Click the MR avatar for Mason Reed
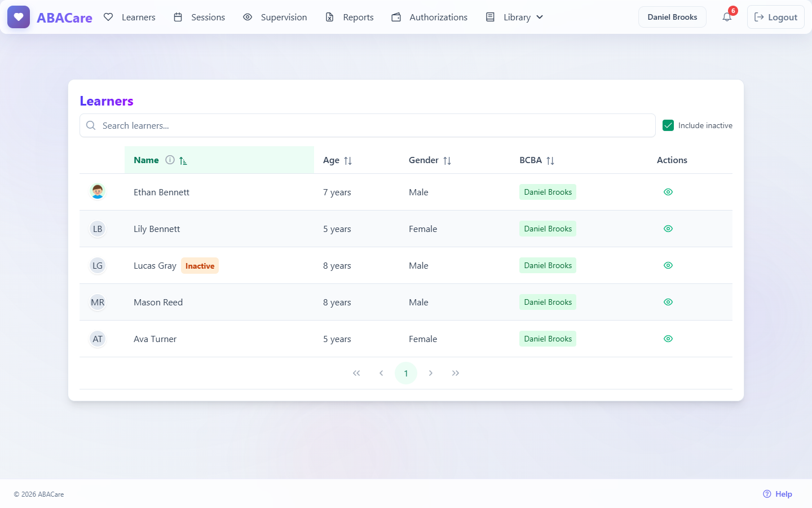The image size is (812, 508). tap(98, 302)
